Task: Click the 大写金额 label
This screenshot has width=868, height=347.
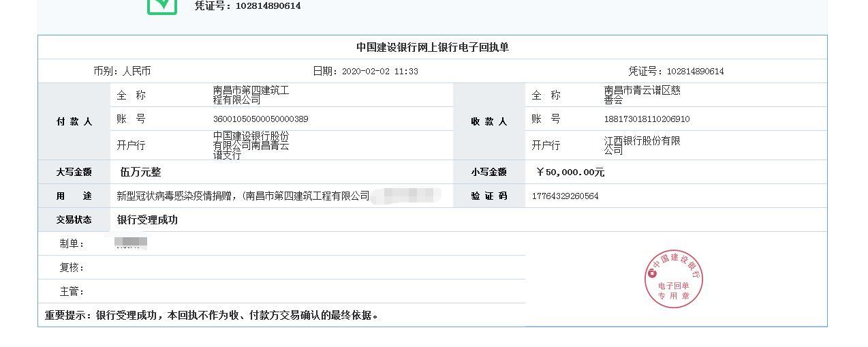Action: coord(74,172)
